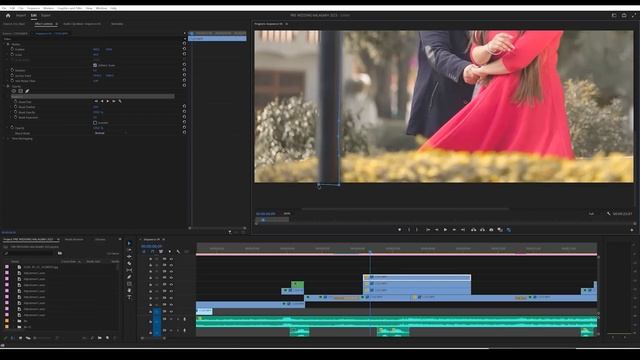Screen dimensions: 640x360
Task: Toggle the Scale animation stopwatch
Action: pos(12,54)
